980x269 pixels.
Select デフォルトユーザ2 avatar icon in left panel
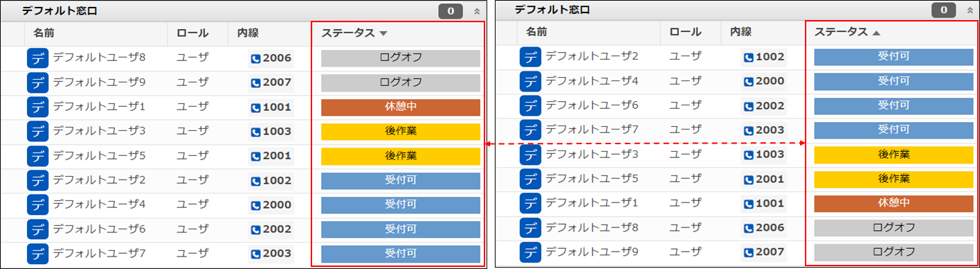coord(37,181)
